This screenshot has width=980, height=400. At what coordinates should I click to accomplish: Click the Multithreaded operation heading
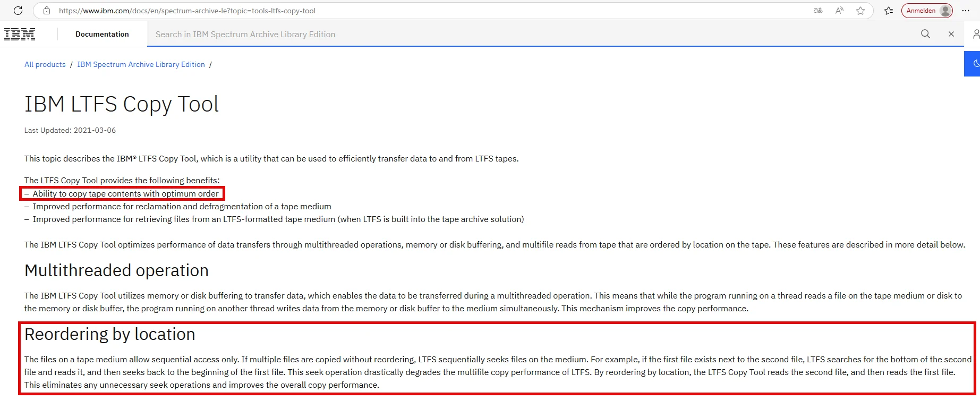pos(116,270)
